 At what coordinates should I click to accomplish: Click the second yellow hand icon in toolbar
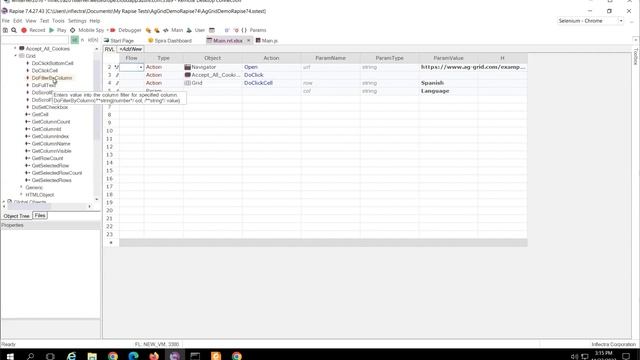[x=157, y=30]
